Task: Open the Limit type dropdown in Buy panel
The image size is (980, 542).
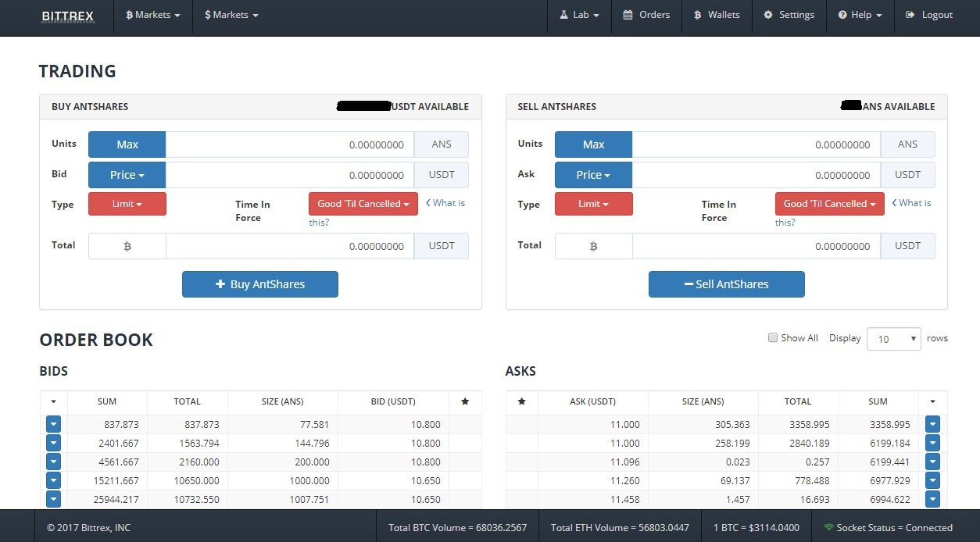Action: click(127, 204)
